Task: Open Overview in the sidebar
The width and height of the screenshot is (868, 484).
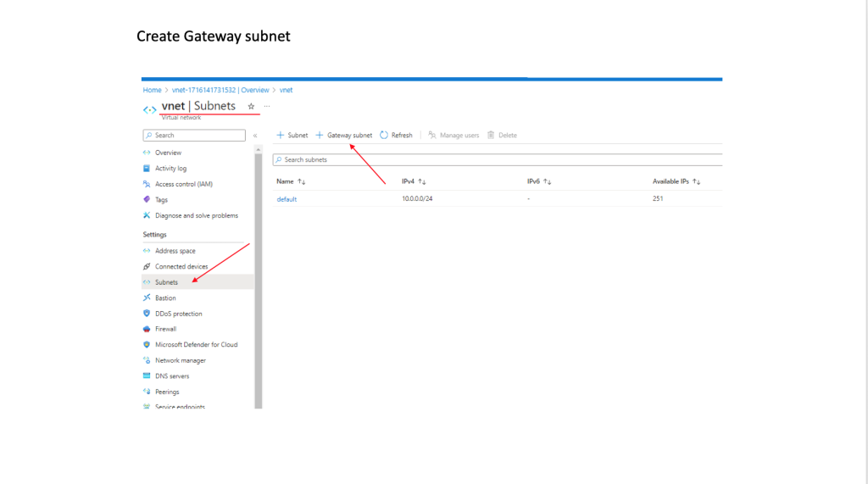Action: tap(168, 153)
